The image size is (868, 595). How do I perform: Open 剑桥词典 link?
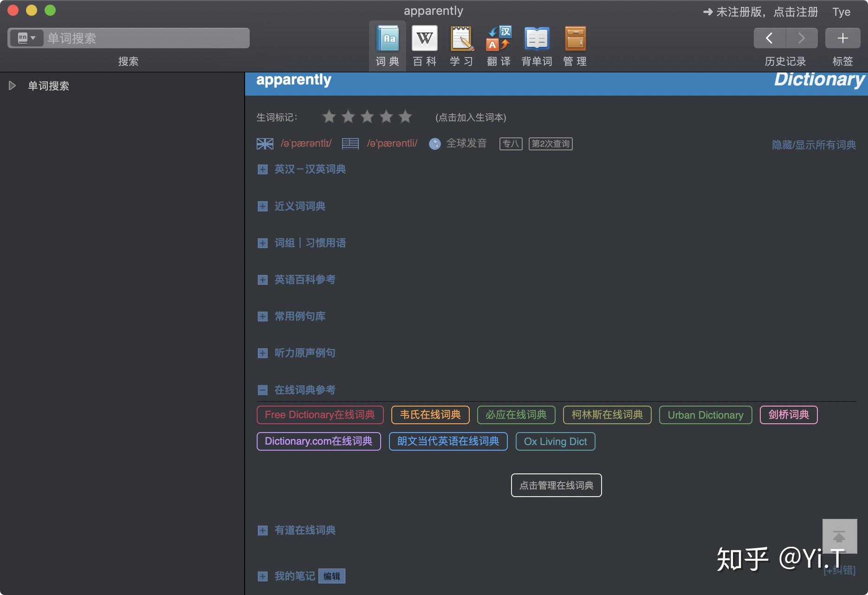pyautogui.click(x=789, y=415)
